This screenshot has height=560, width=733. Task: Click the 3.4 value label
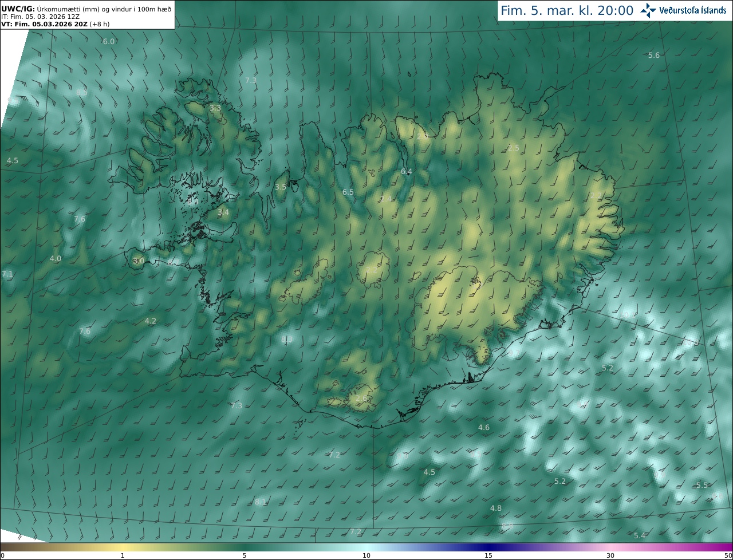coord(223,212)
